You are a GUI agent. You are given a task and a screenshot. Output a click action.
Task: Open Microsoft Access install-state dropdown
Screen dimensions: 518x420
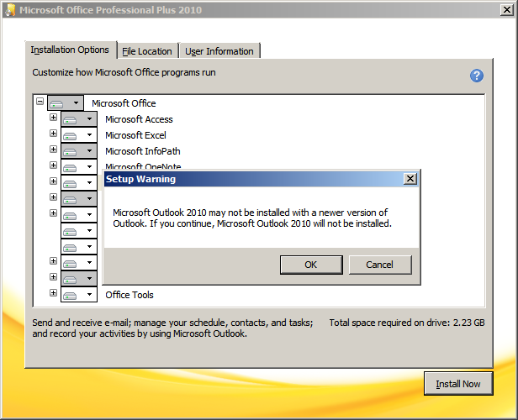pyautogui.click(x=79, y=118)
